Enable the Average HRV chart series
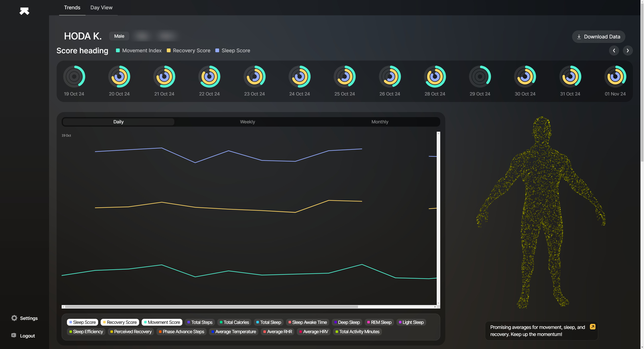Viewport: 644px width, 349px height. click(313, 332)
